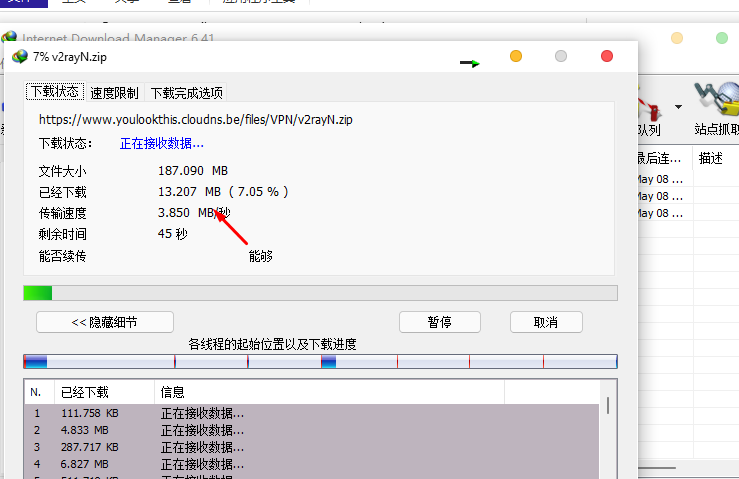Click the 隐藏细节 button

click(x=105, y=322)
